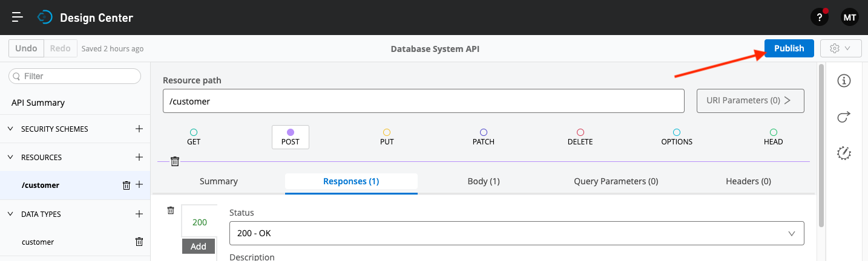Click the help question mark icon
Image resolution: width=868 pixels, height=261 pixels.
819,18
